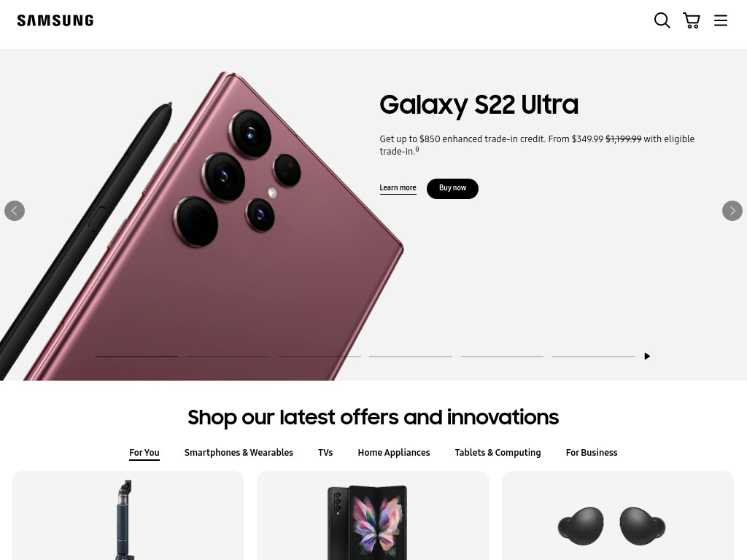747x560 pixels.
Task: Click Learn more for Galaxy S22 Ultra
Action: pyautogui.click(x=398, y=188)
